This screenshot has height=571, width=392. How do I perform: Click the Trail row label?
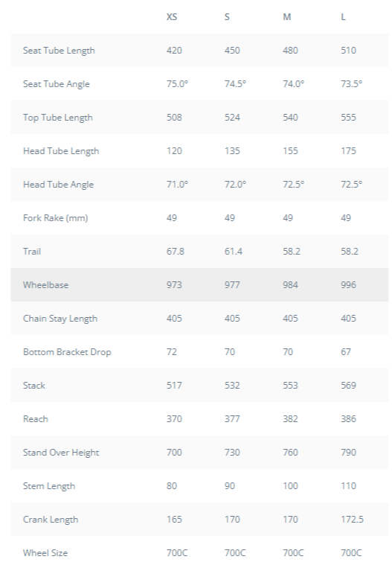(32, 252)
